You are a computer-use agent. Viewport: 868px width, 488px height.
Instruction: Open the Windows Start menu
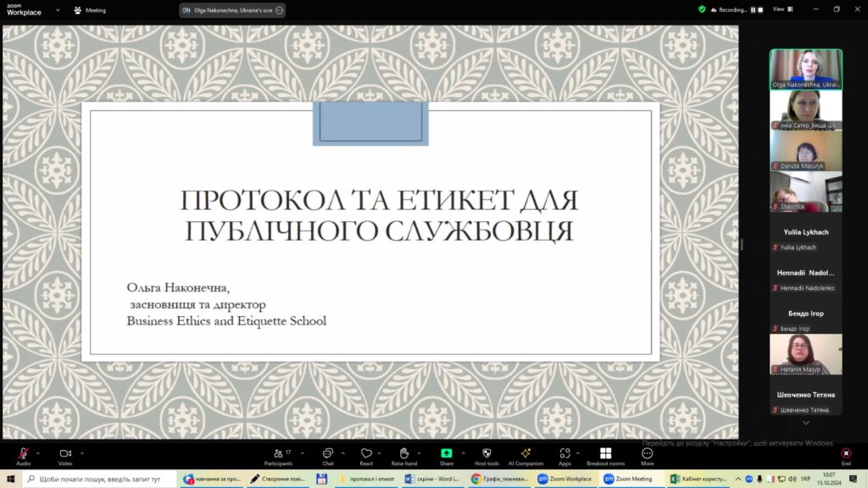[x=10, y=479]
